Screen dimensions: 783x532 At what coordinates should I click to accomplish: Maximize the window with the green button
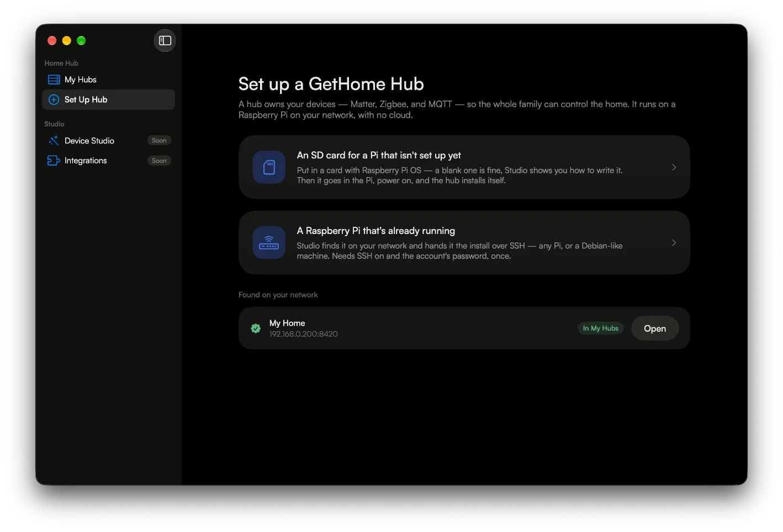pyautogui.click(x=81, y=40)
